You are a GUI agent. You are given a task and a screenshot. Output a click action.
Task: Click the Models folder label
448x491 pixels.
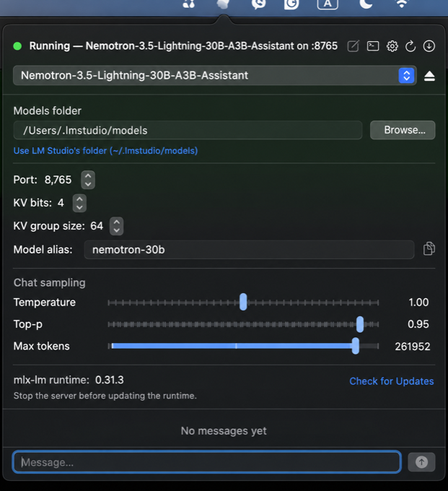point(47,111)
